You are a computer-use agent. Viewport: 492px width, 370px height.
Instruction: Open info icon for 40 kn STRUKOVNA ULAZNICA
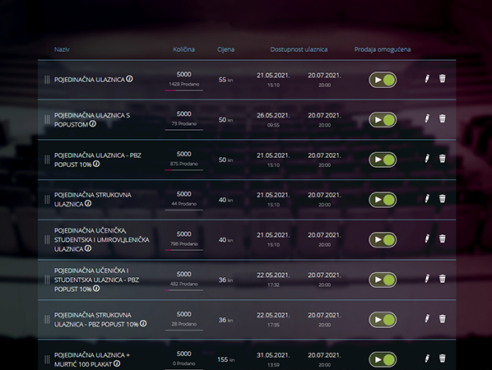[88, 203]
